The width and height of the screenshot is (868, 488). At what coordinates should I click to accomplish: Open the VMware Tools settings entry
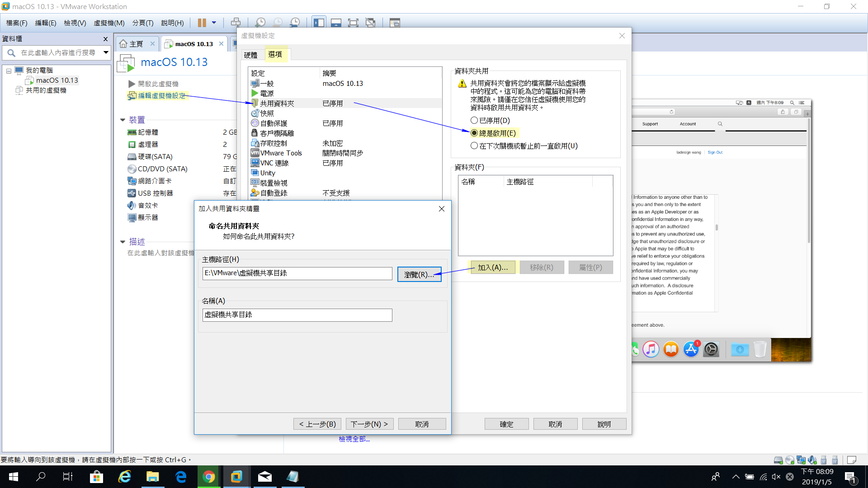[x=280, y=153]
